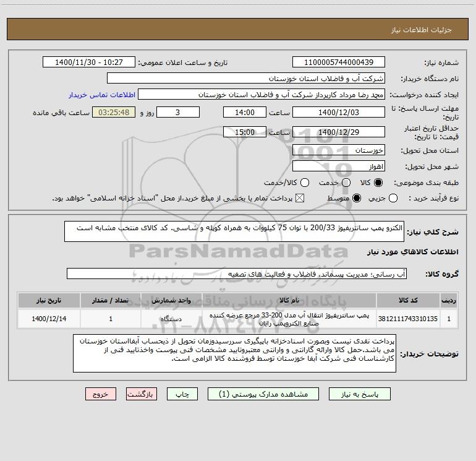Click the price validity date 1400/12/29

pos(339,132)
